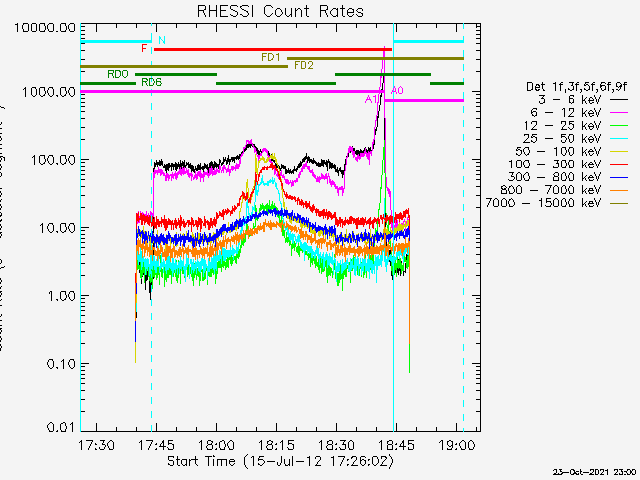Image resolution: width=640 pixels, height=480 pixels.
Task: Click the red F flag label
Action: click(x=144, y=49)
